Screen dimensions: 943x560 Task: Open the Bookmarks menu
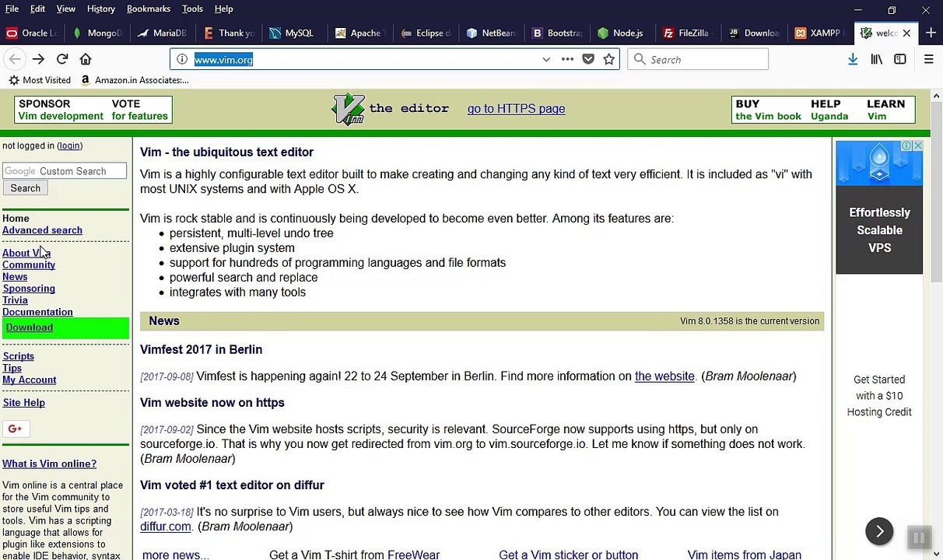coord(148,9)
